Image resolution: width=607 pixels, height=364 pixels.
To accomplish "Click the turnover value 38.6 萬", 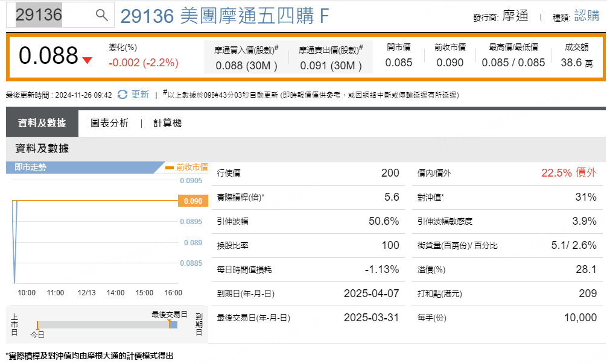I will (577, 63).
